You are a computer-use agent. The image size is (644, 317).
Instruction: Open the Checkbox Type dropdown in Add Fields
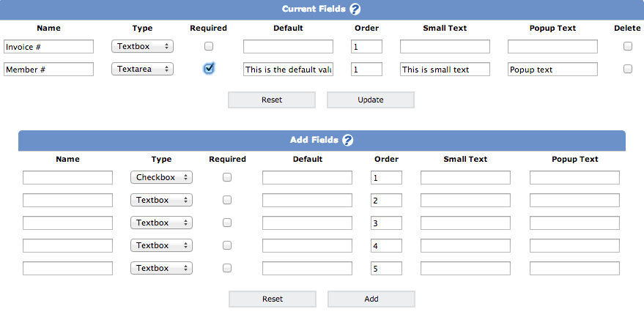coord(161,177)
